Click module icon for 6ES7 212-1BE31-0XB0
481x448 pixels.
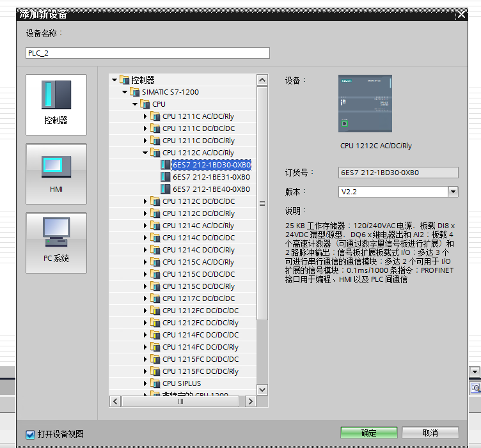click(165, 177)
